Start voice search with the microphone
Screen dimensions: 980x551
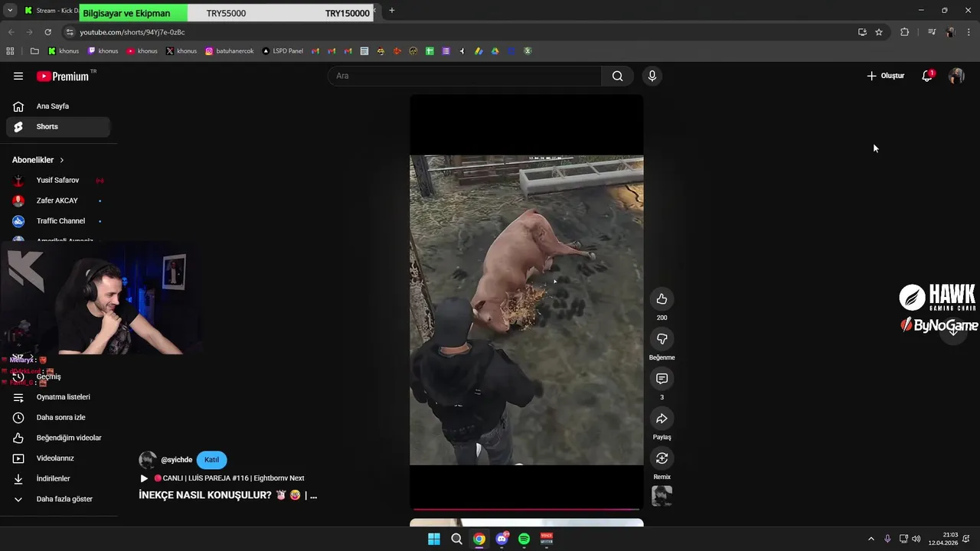click(x=652, y=76)
